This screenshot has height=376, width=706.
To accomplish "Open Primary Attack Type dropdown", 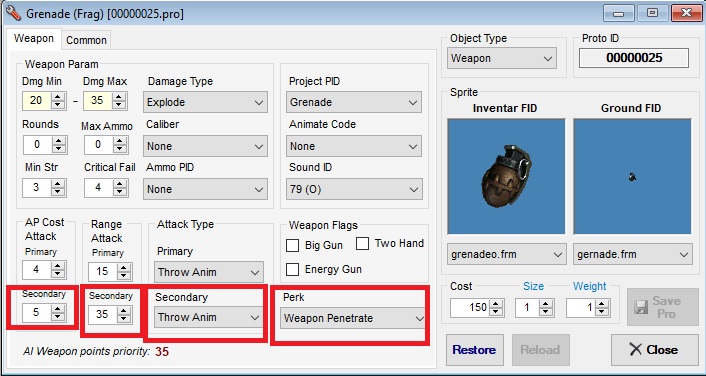I will click(209, 272).
